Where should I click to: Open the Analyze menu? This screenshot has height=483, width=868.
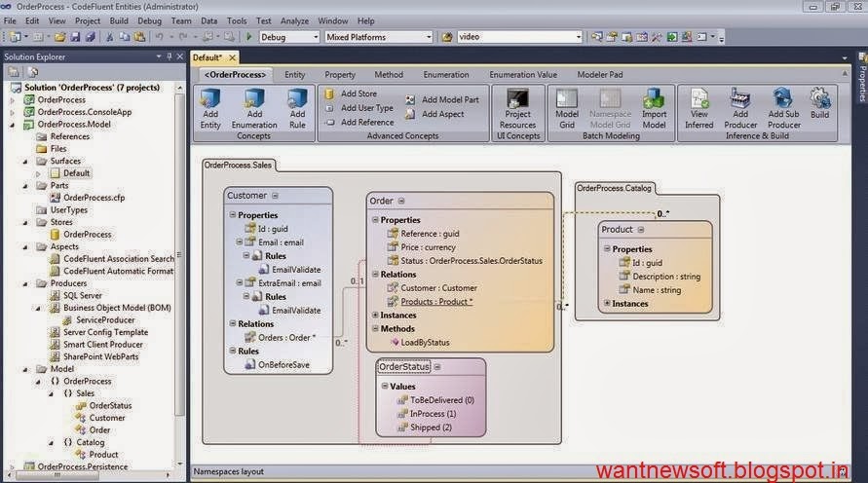294,21
